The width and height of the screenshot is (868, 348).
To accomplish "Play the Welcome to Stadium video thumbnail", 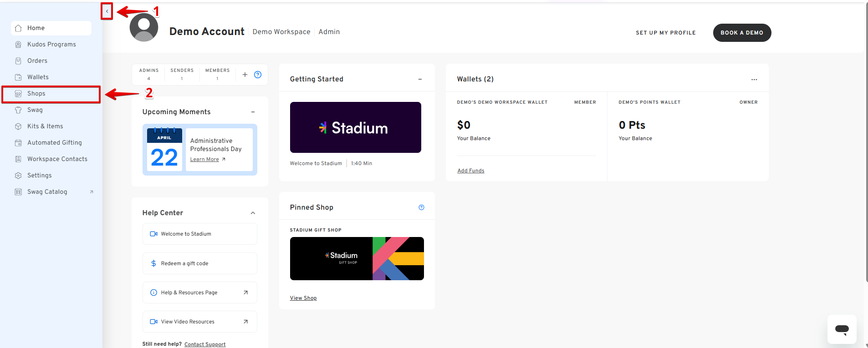I will (x=355, y=127).
